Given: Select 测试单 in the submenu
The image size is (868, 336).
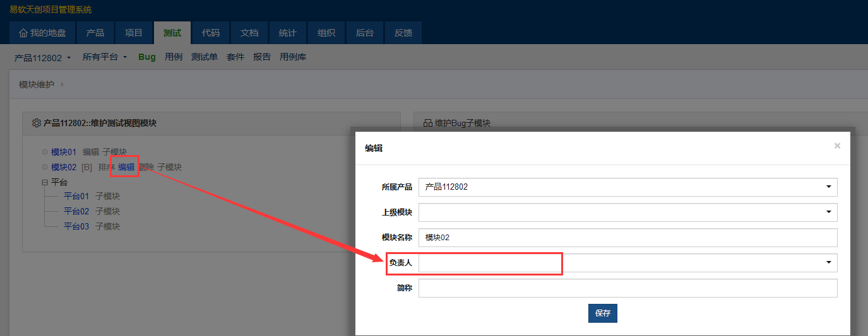Looking at the screenshot, I should pyautogui.click(x=205, y=57).
